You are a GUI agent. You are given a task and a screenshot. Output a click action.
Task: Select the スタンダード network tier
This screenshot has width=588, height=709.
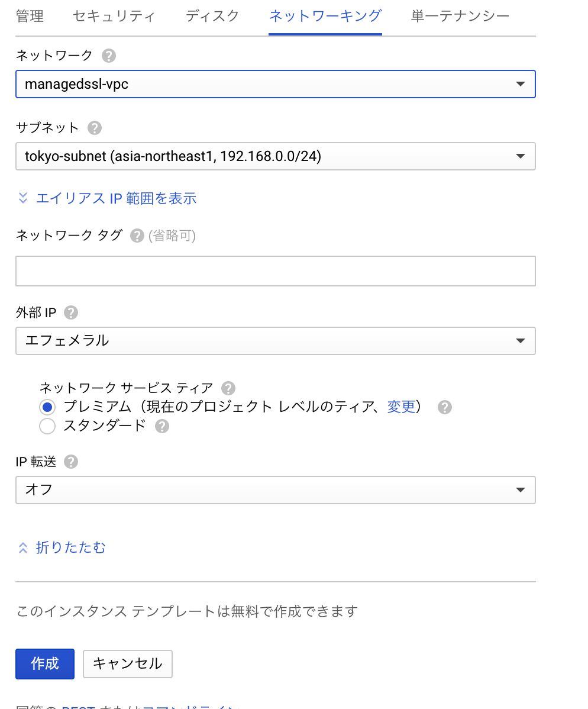pos(47,426)
